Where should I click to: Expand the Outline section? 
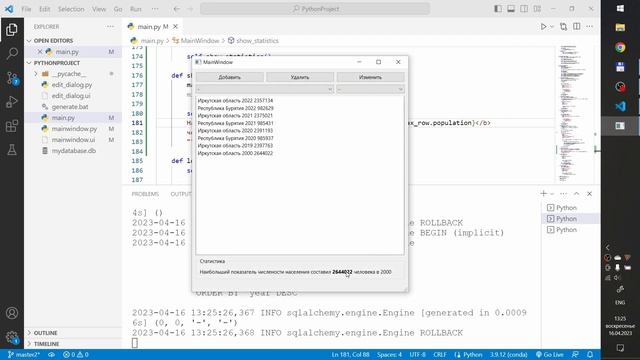tap(29, 333)
